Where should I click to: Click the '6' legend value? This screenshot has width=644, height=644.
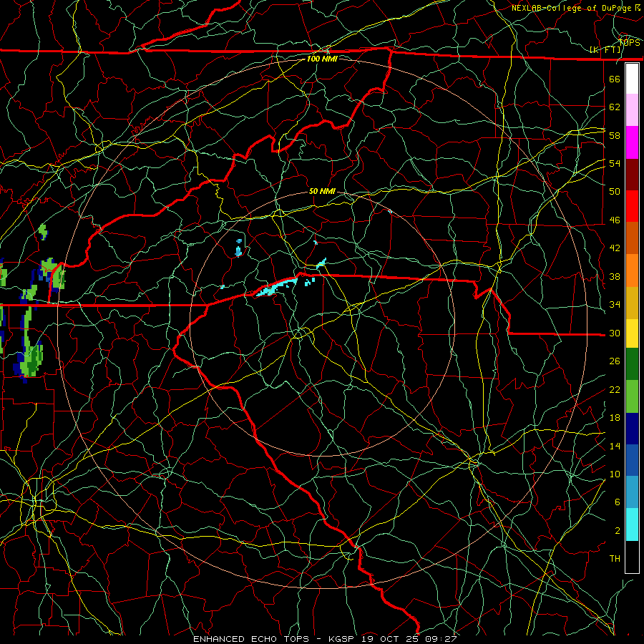click(618, 502)
